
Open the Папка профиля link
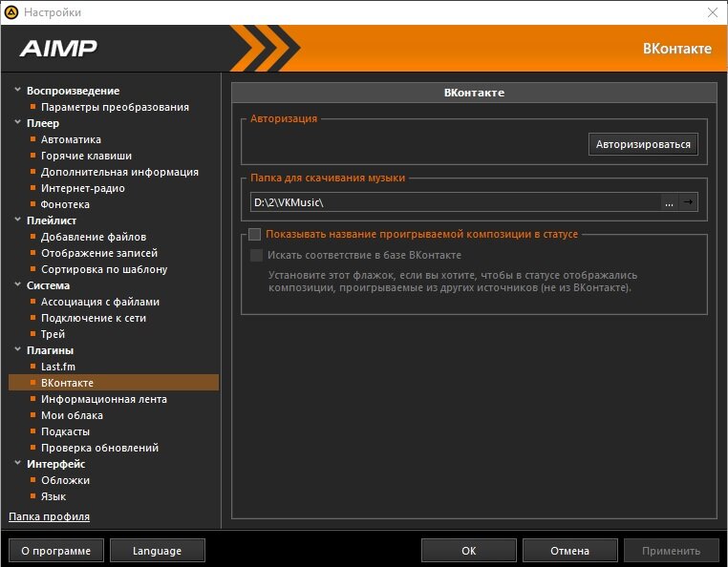tap(50, 517)
